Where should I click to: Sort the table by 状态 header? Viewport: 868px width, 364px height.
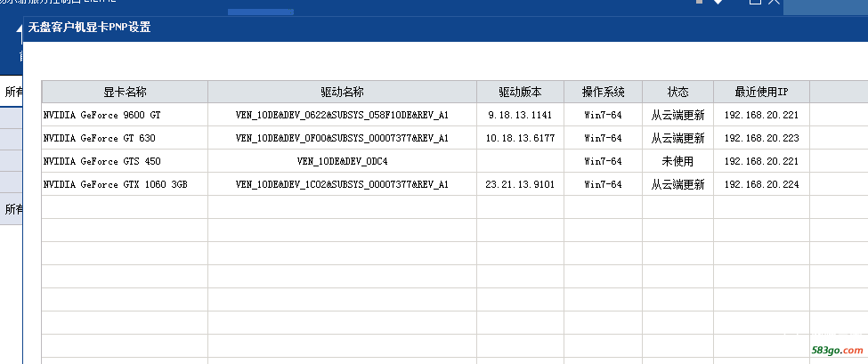(677, 92)
